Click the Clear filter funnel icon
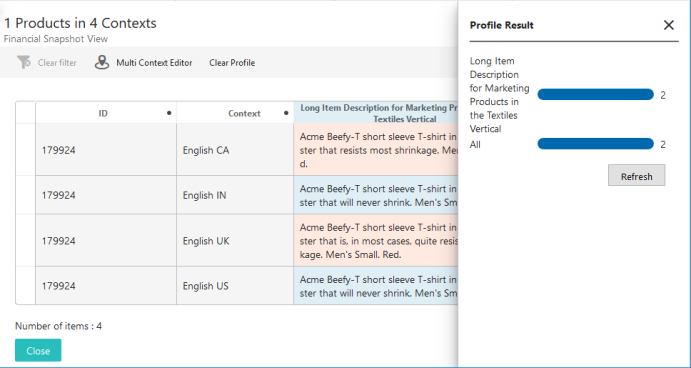 tap(24, 63)
